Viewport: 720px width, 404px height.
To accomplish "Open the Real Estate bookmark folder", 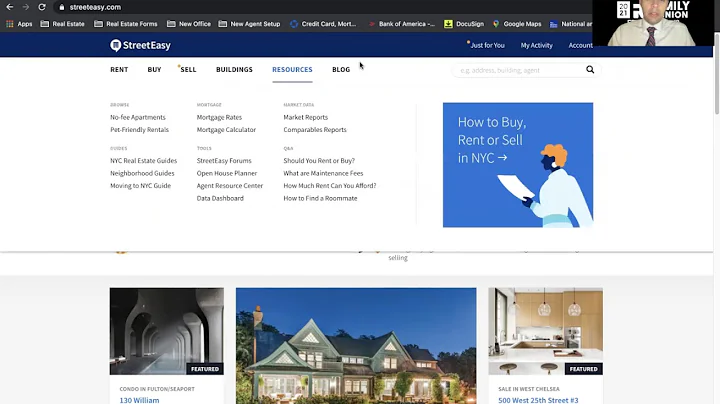I will [62, 24].
